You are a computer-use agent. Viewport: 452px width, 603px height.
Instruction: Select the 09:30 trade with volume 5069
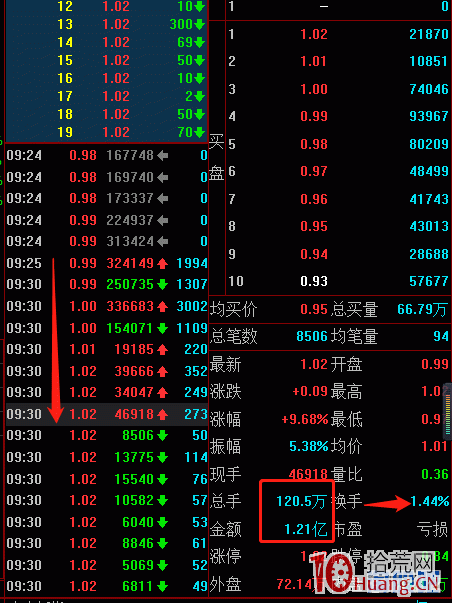coord(107,566)
